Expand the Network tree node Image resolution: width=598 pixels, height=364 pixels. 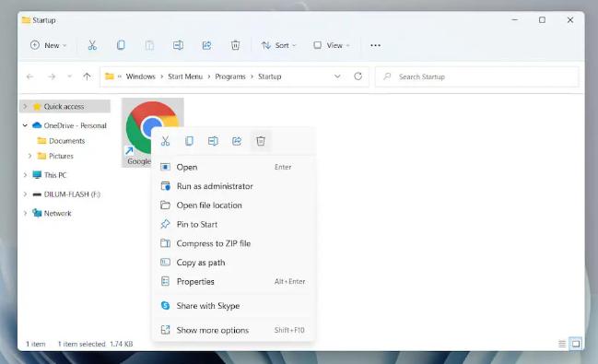25,213
